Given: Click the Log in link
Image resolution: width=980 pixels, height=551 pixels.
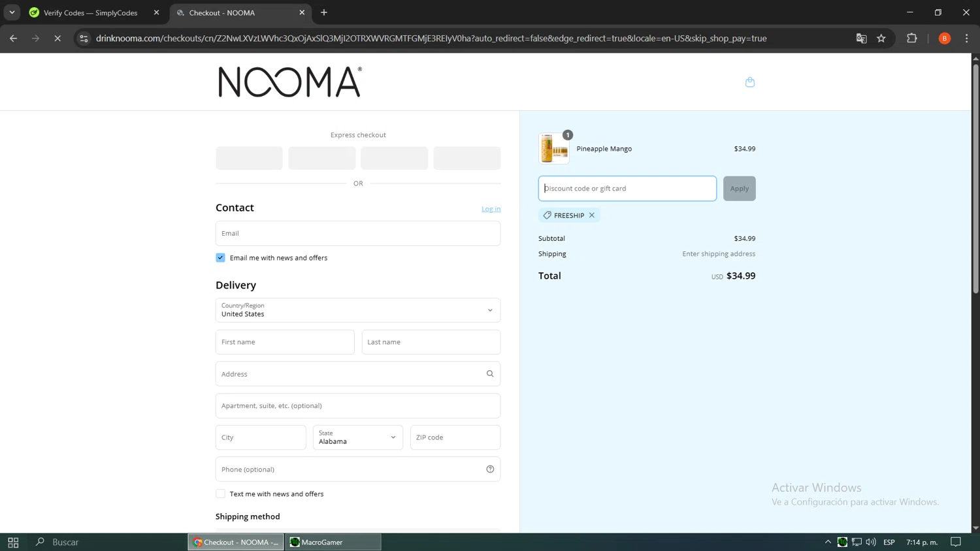Looking at the screenshot, I should click(x=491, y=209).
